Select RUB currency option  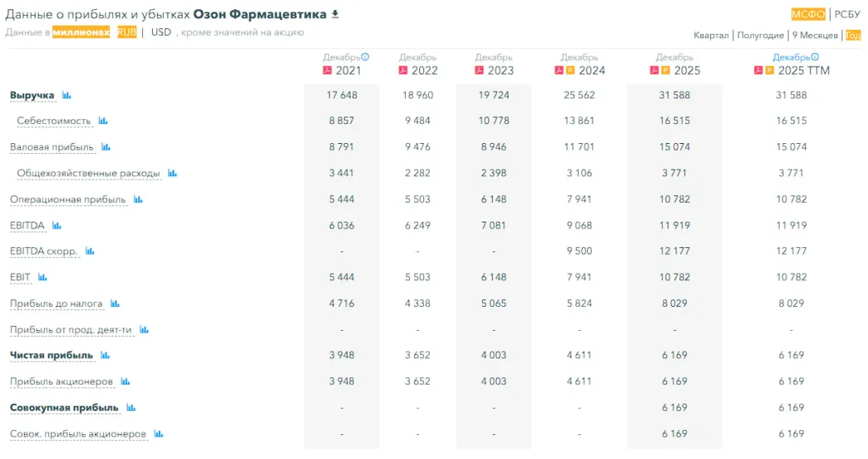coord(126,32)
